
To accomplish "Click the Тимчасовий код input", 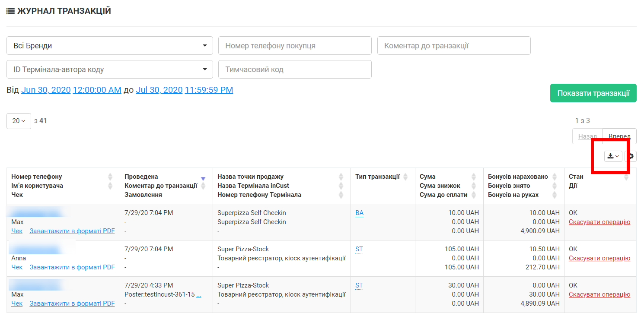I will (295, 70).
